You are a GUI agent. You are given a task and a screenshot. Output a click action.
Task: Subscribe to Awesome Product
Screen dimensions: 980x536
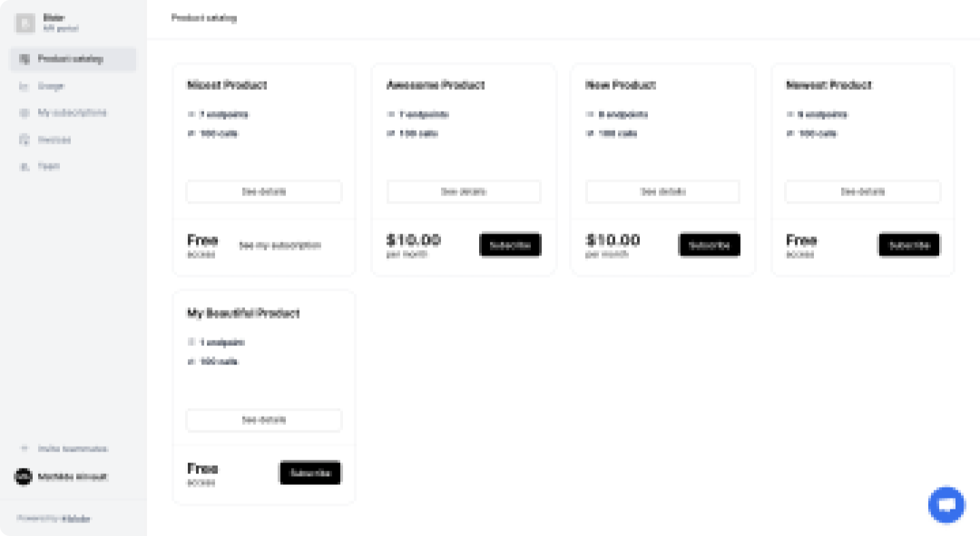pos(510,245)
